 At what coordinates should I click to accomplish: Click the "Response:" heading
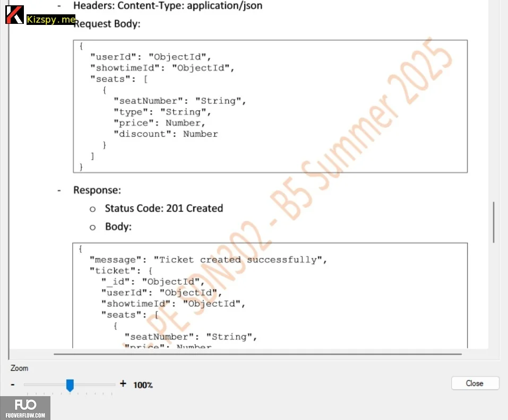(x=97, y=190)
